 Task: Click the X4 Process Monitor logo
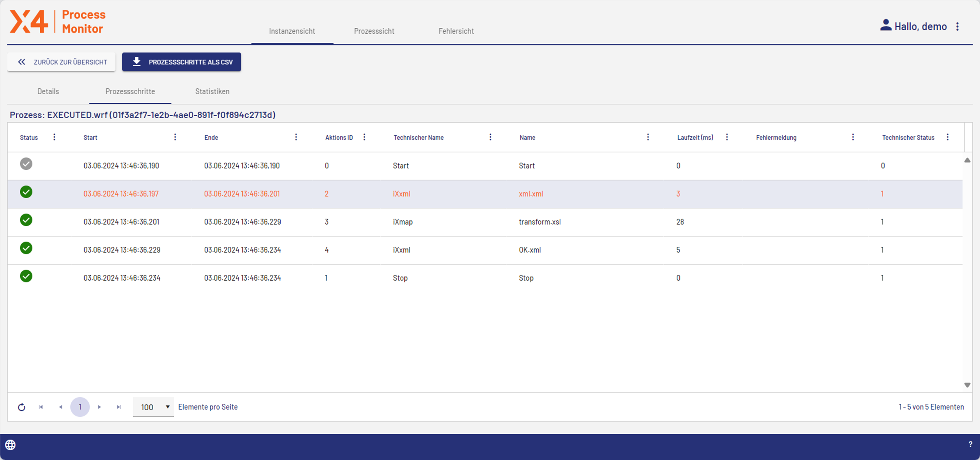point(57,22)
